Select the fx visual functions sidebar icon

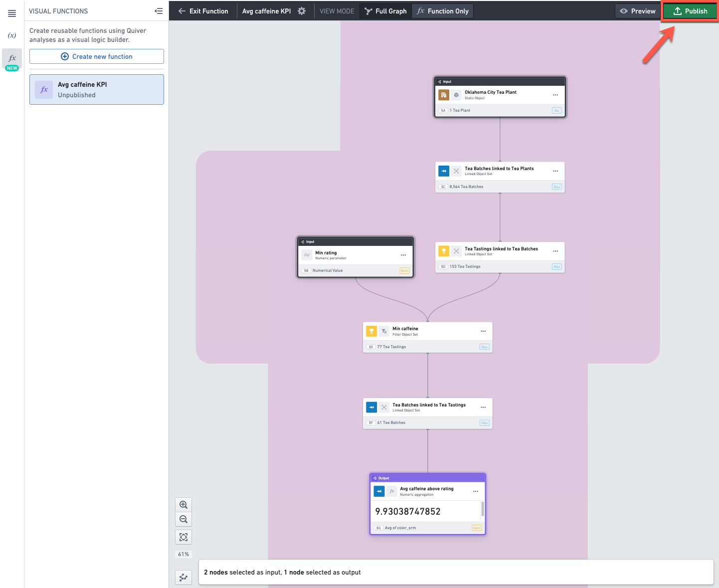coord(12,58)
